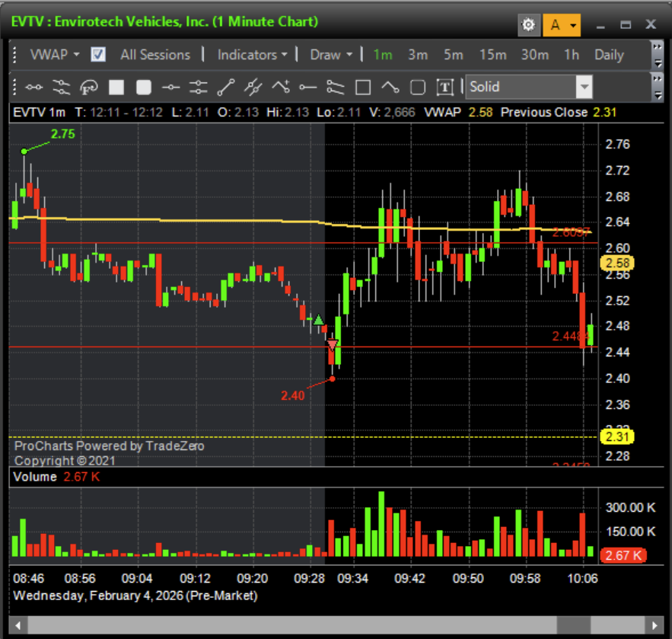Image resolution: width=672 pixels, height=639 pixels.
Task: Select the Fibonacci spiral drawing tool
Action: point(89,87)
